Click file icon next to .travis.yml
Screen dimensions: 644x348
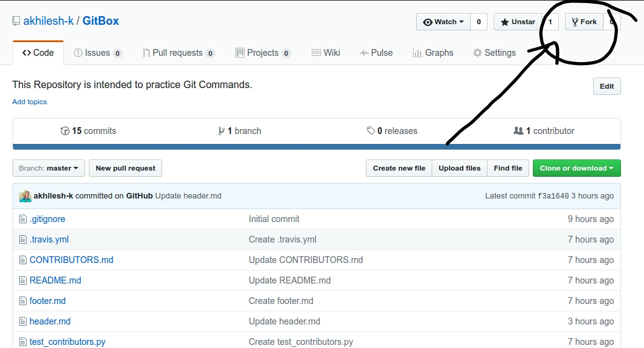23,239
